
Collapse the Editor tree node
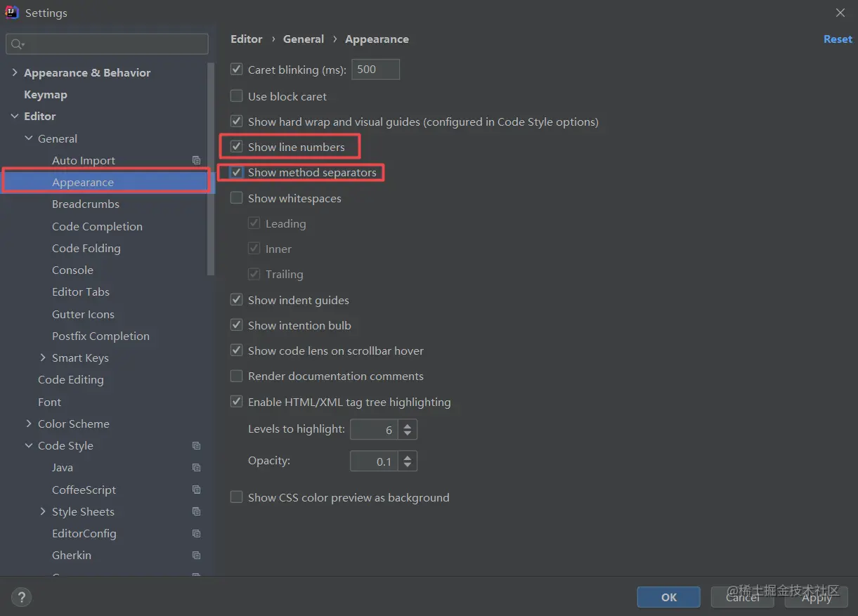(15, 116)
